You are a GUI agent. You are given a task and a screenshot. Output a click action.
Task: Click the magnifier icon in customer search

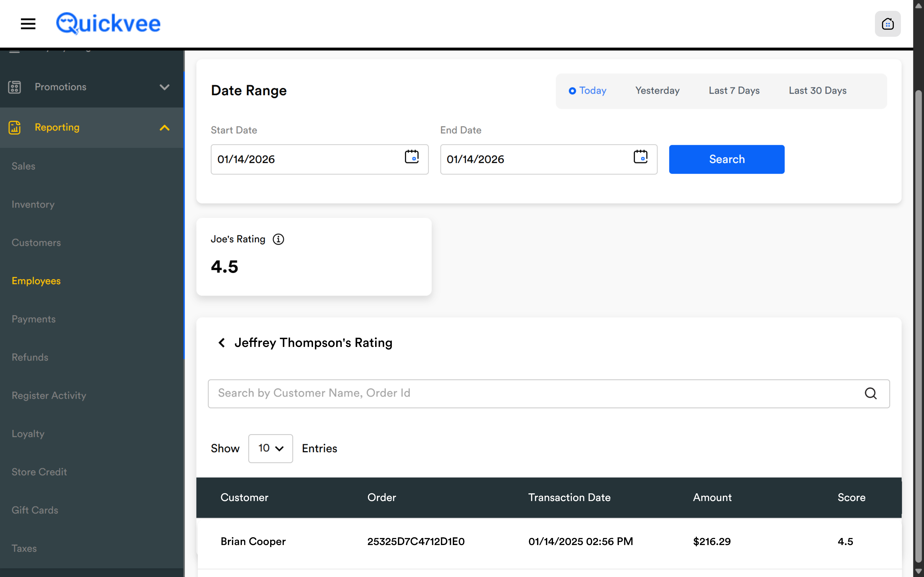(871, 393)
